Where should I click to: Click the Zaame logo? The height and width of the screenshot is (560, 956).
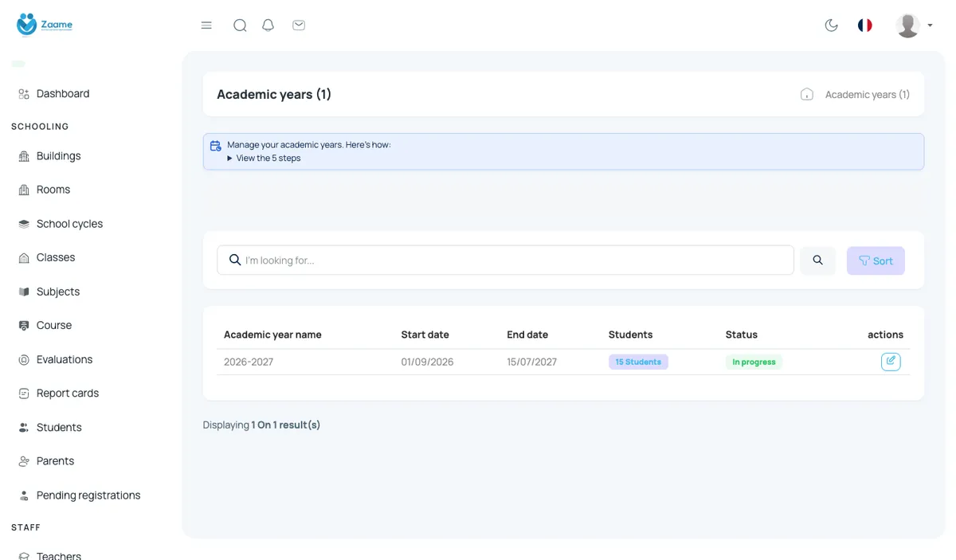coord(45,25)
